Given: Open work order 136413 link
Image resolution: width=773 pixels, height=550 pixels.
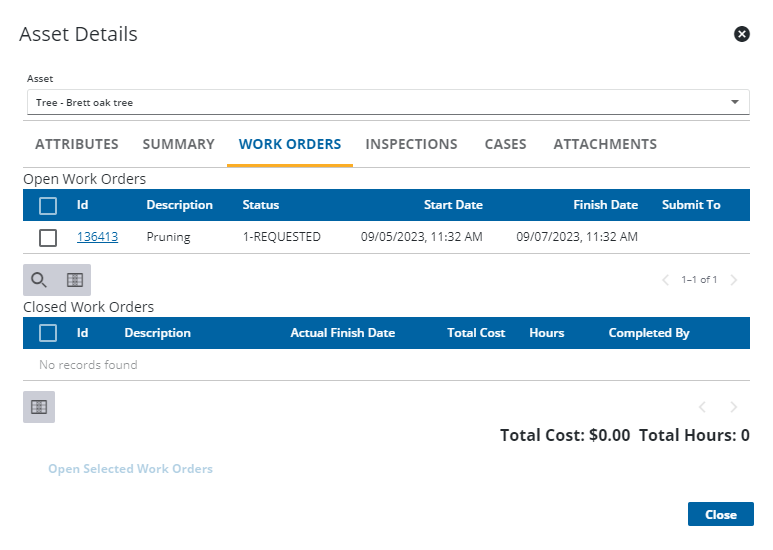Looking at the screenshot, I should click(97, 237).
